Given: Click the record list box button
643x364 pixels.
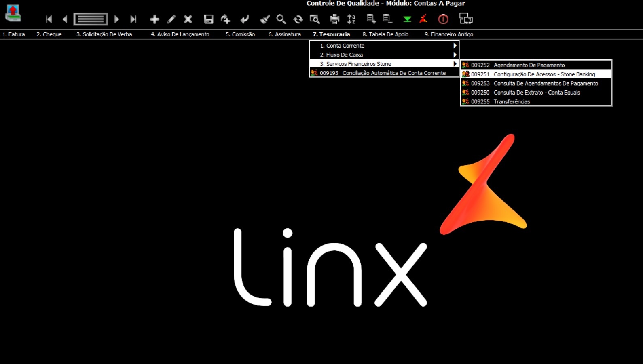Looking at the screenshot, I should tap(91, 19).
